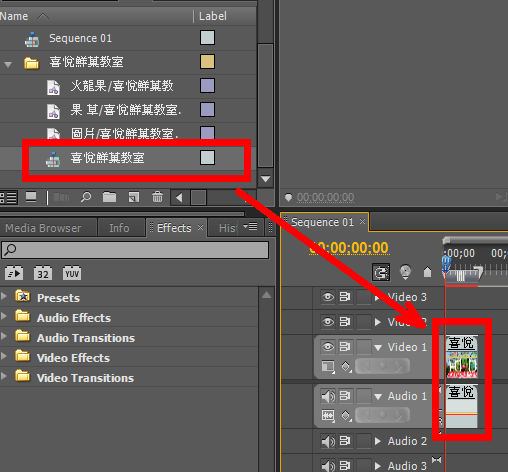Click the Accelerated Effects filter icon

(x=14, y=273)
